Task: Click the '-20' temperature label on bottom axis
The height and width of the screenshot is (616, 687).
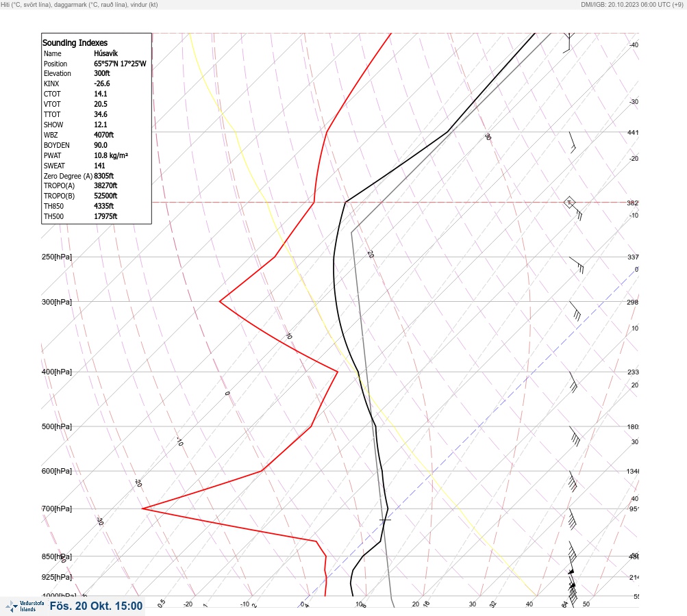Action: click(x=188, y=604)
